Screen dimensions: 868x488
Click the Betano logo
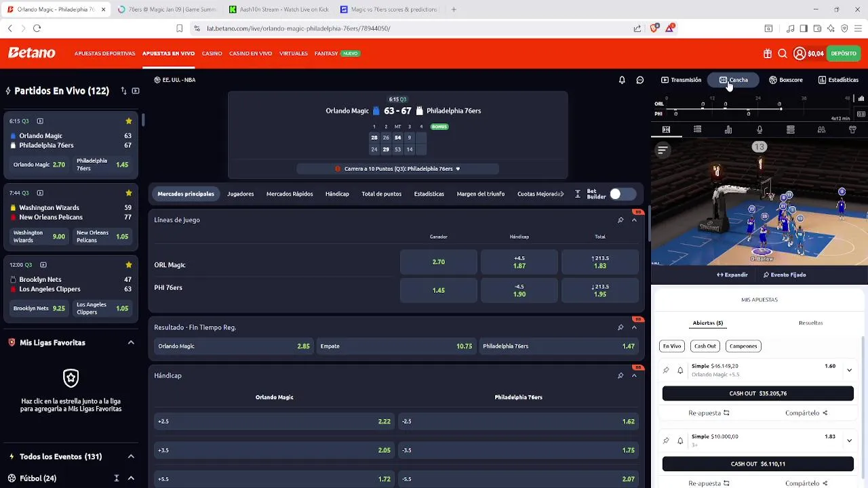click(x=32, y=53)
